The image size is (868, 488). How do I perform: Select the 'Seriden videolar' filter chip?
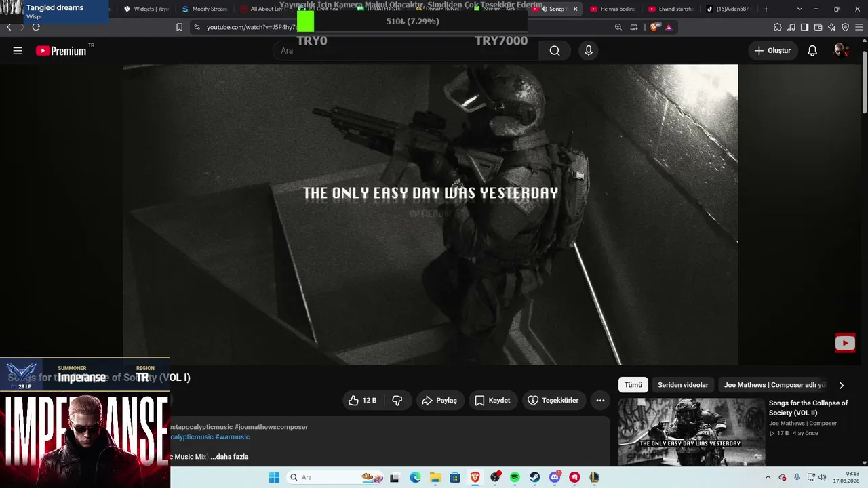coord(683,385)
